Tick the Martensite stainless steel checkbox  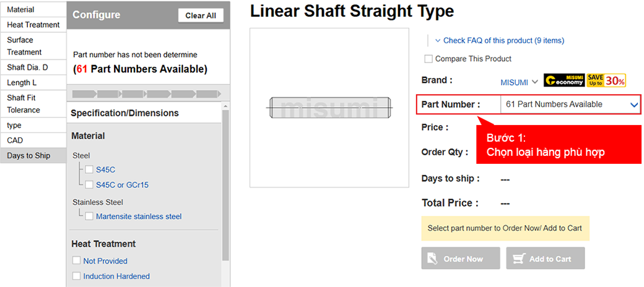point(89,216)
